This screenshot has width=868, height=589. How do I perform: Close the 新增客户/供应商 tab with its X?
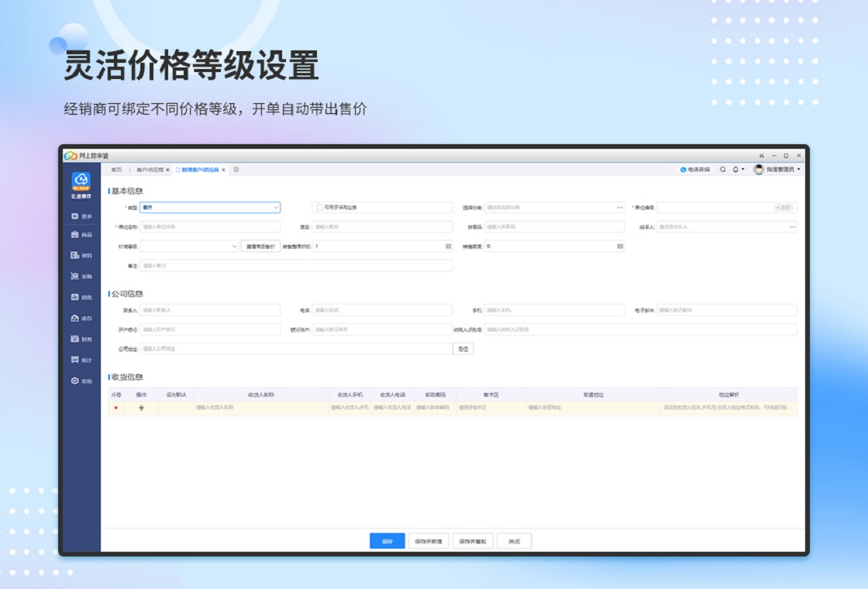point(224,170)
